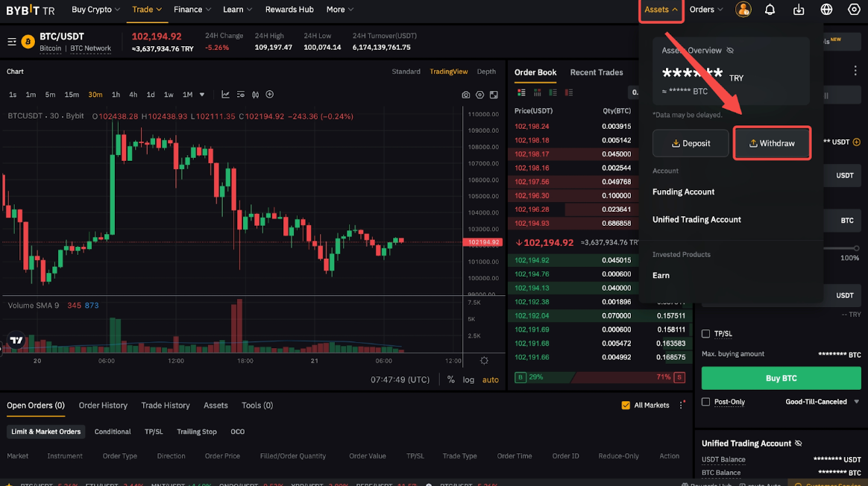
Task: Expand the Orders menu in header
Action: tap(706, 10)
